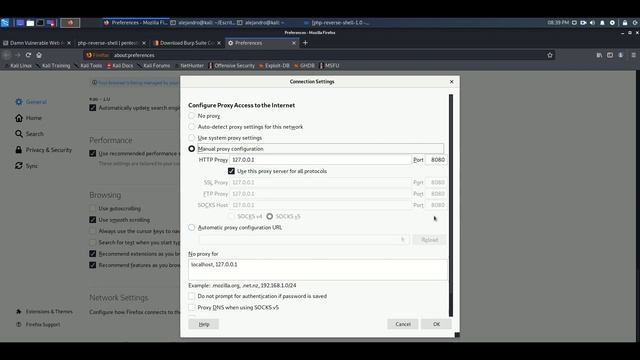Close the Download Burp Suite tab

[x=219, y=43]
